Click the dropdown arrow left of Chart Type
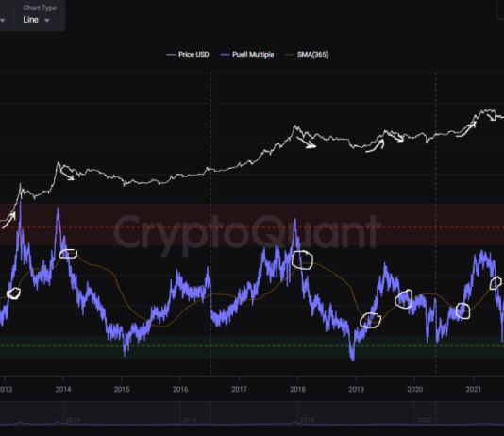 [2, 21]
